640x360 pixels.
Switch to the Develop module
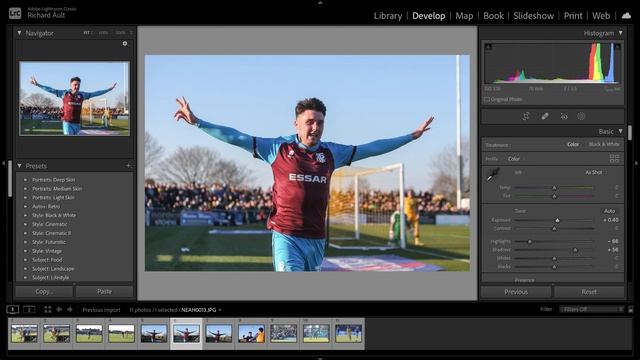[x=429, y=16]
